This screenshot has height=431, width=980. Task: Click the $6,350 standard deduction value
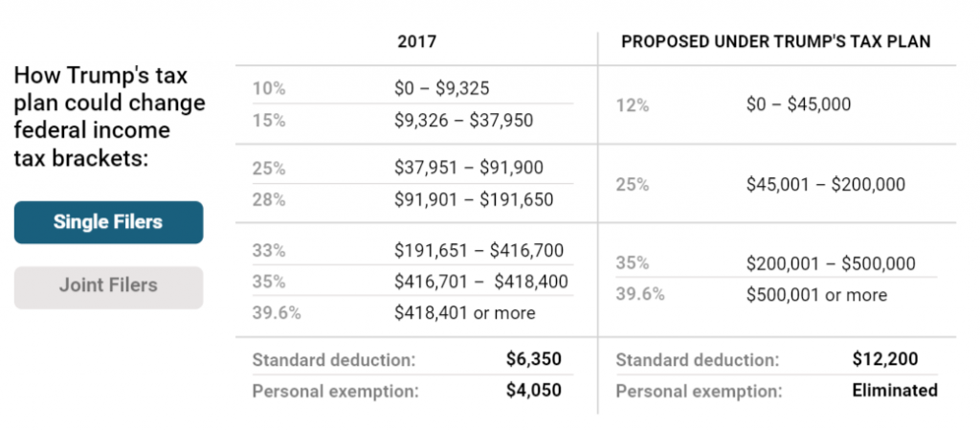pyautogui.click(x=533, y=360)
